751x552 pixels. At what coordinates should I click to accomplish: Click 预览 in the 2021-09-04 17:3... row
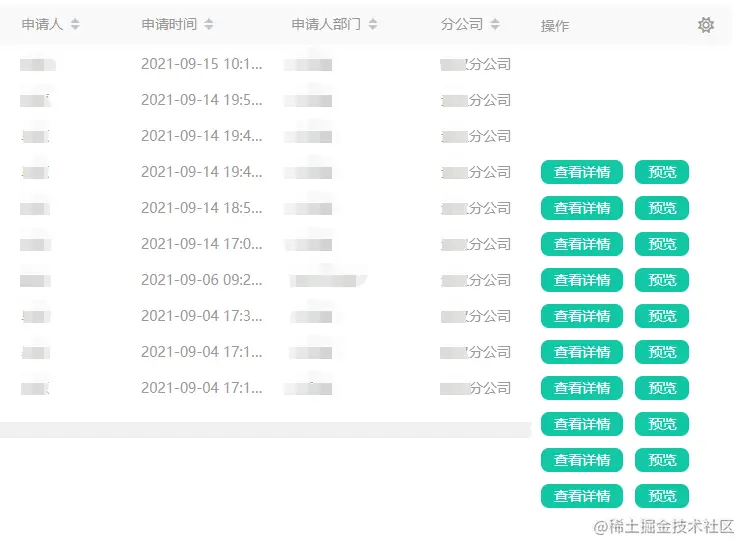point(662,315)
